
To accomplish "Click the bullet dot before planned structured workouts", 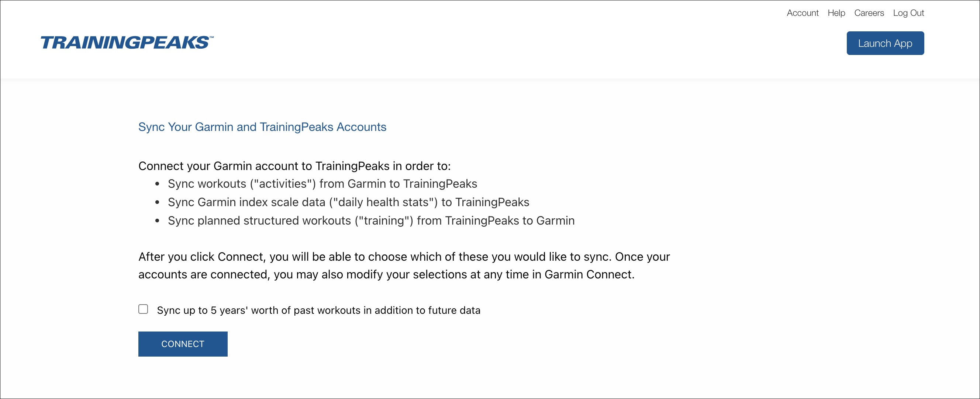I will coord(157,221).
